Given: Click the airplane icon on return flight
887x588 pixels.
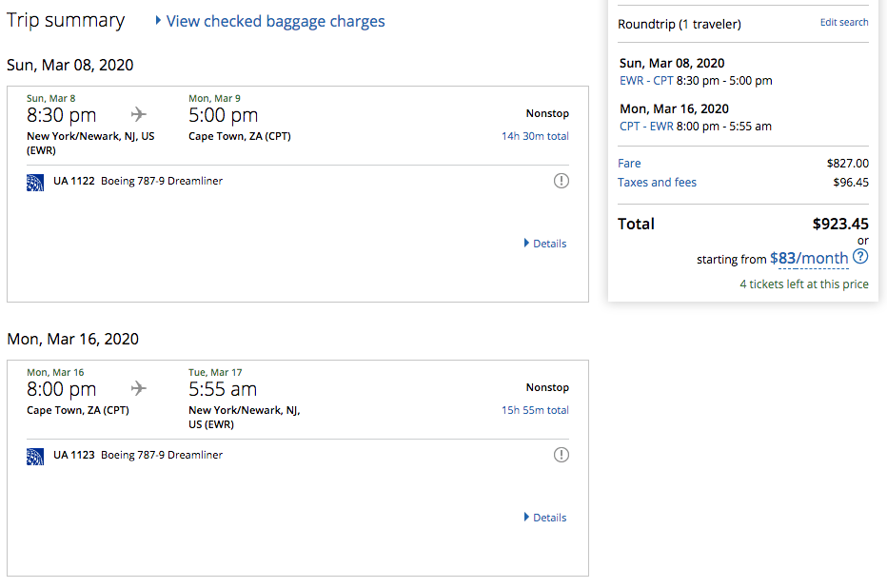Looking at the screenshot, I should click(x=139, y=388).
